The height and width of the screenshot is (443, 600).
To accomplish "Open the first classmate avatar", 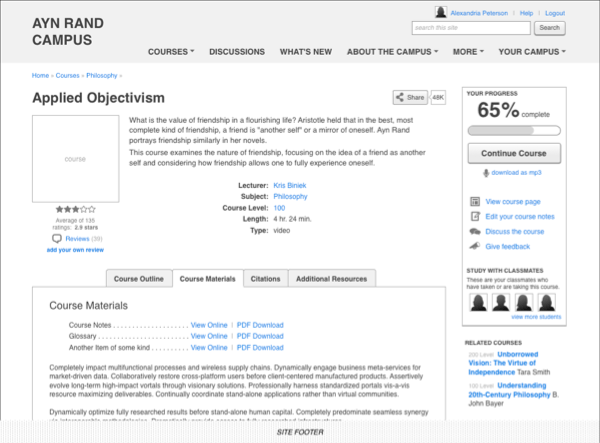I will [478, 303].
